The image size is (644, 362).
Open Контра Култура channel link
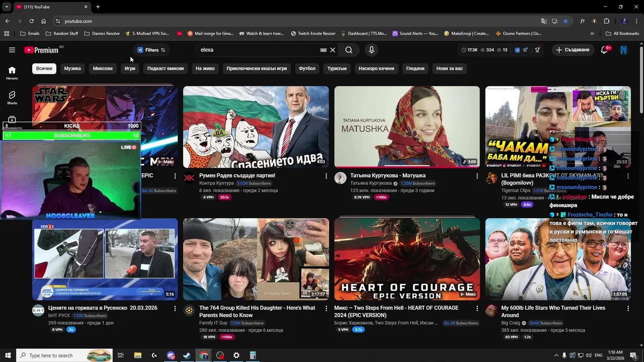click(217, 184)
